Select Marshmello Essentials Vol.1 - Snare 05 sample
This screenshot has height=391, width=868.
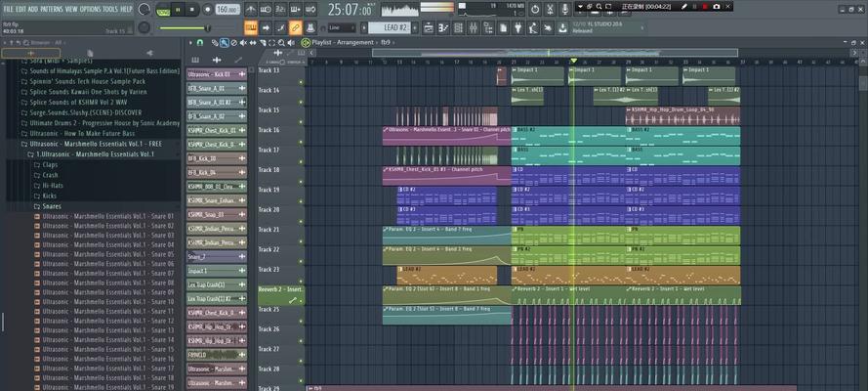pyautogui.click(x=108, y=254)
